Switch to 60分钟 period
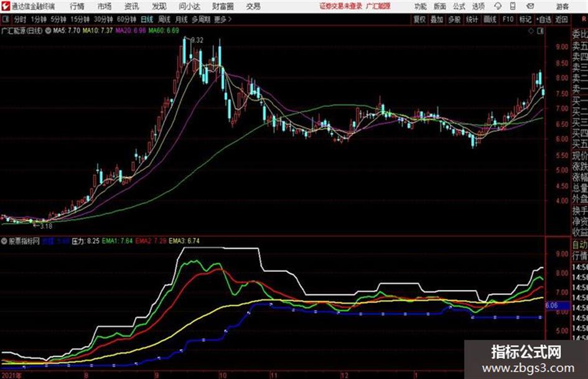Screen dimensions: 588x379 [126, 19]
